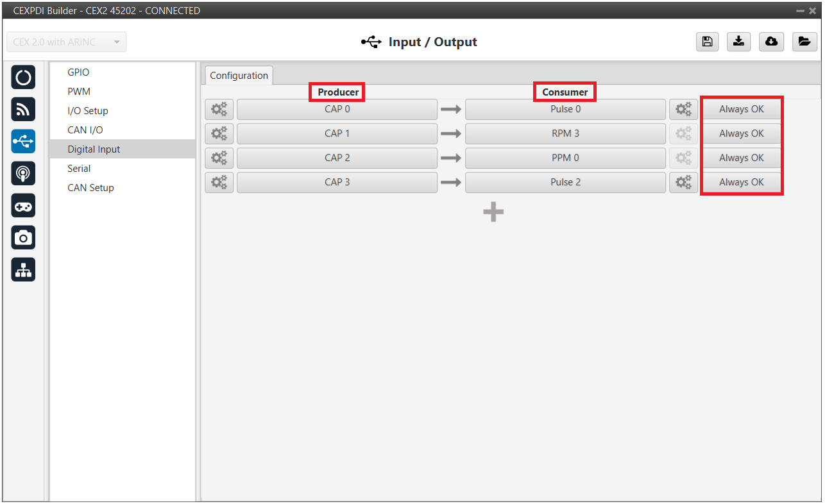Select the Serial menu item
The image size is (825, 504).
(79, 169)
